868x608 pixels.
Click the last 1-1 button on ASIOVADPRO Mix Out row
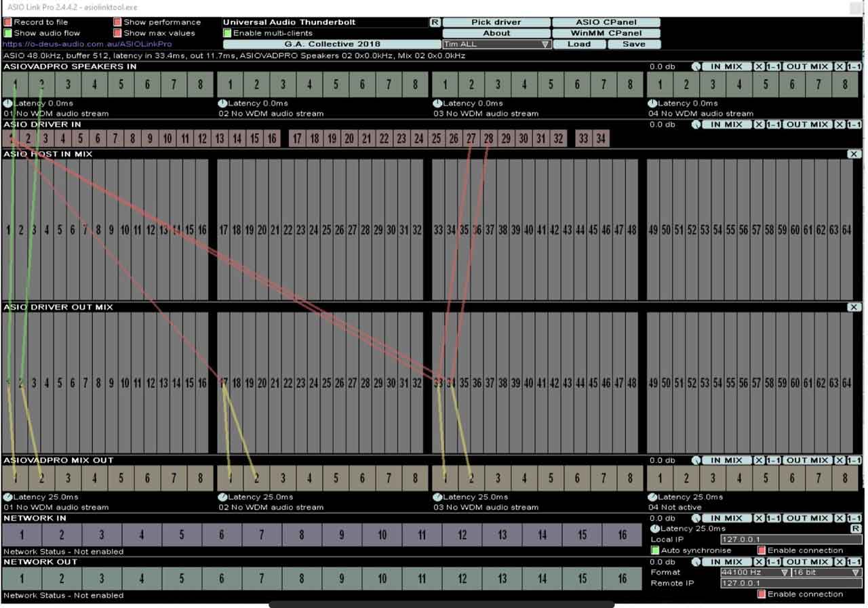854,461
